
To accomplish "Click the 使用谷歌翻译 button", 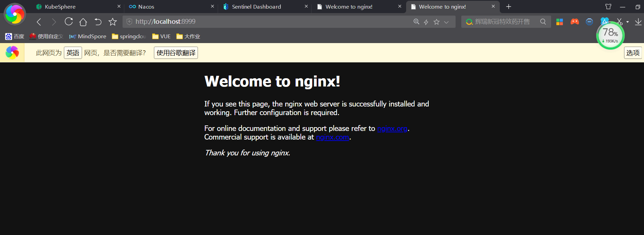I will click(176, 53).
